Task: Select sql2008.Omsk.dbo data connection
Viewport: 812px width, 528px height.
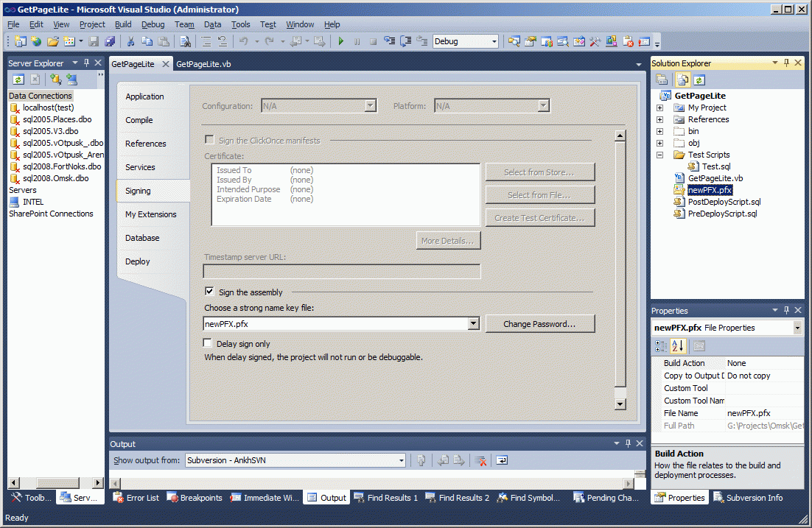Action: point(55,178)
